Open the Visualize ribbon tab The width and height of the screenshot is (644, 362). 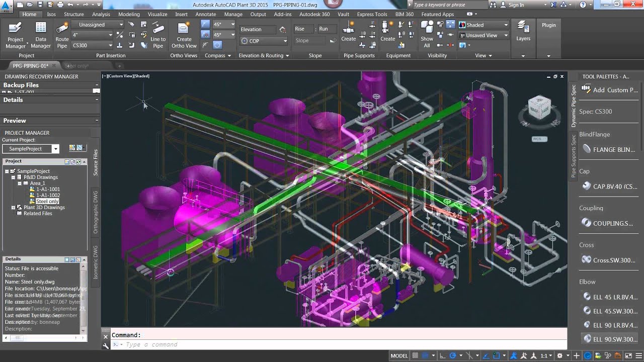(157, 14)
